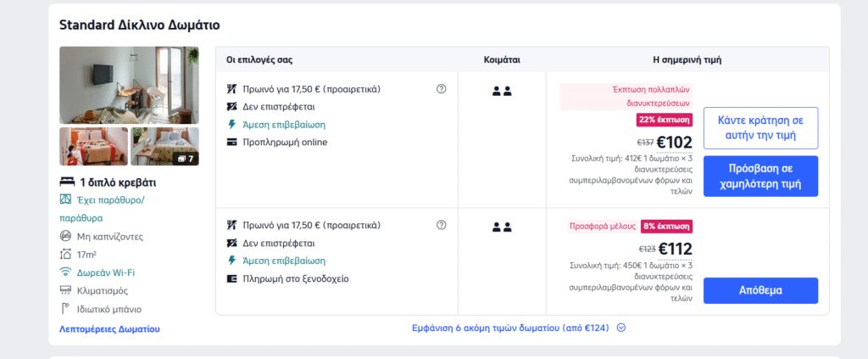Click the Προσφορά μέλους label
The height and width of the screenshot is (359, 868).
point(602,227)
